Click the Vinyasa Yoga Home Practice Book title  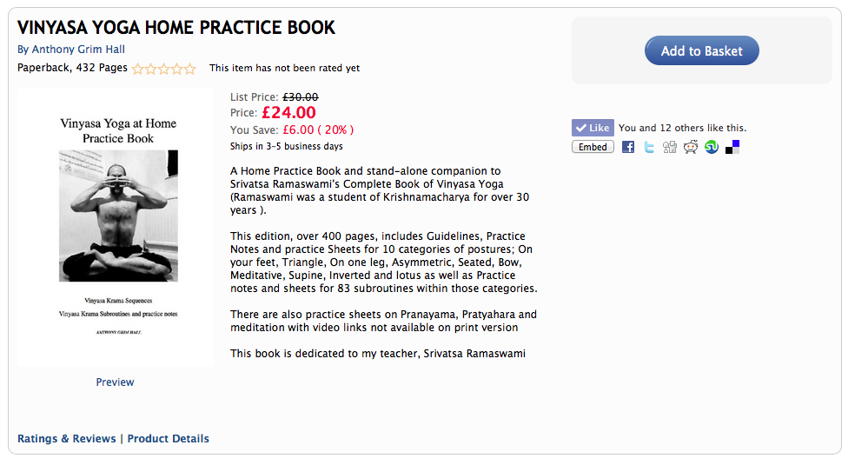point(176,27)
